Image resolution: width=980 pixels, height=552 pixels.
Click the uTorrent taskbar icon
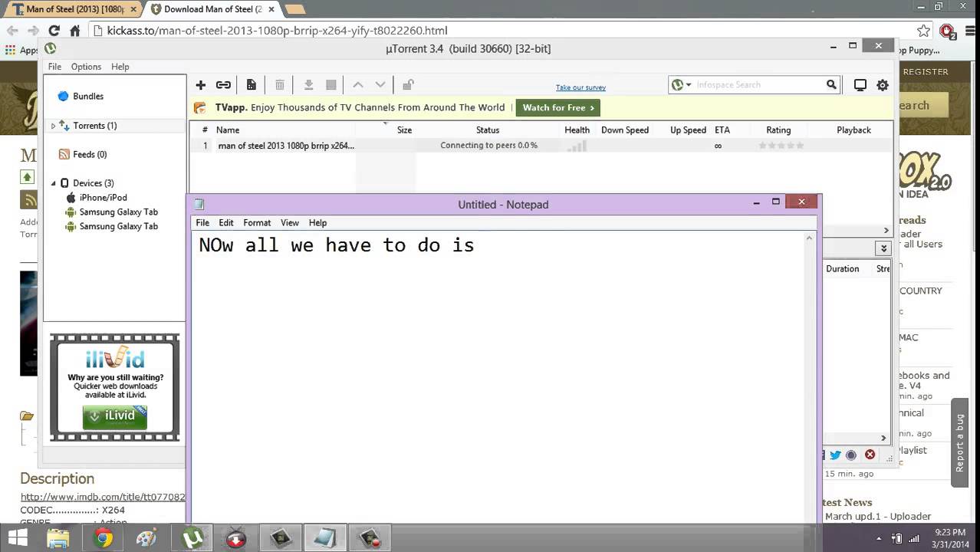click(x=192, y=538)
